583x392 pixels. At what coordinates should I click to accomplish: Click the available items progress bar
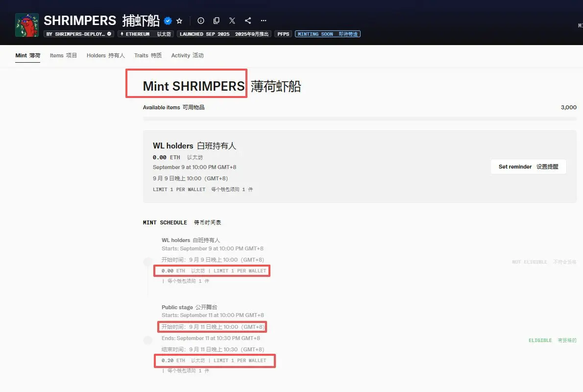click(x=360, y=119)
